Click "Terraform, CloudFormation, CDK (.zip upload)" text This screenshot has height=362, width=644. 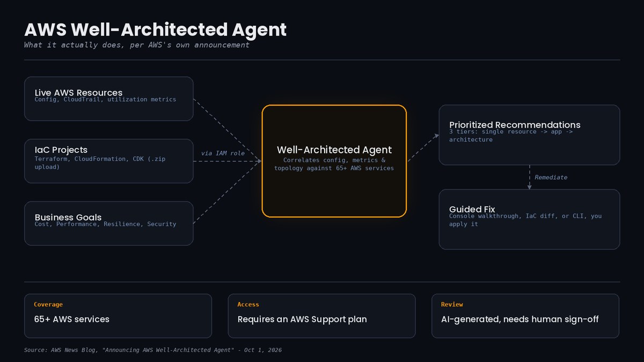point(101,163)
